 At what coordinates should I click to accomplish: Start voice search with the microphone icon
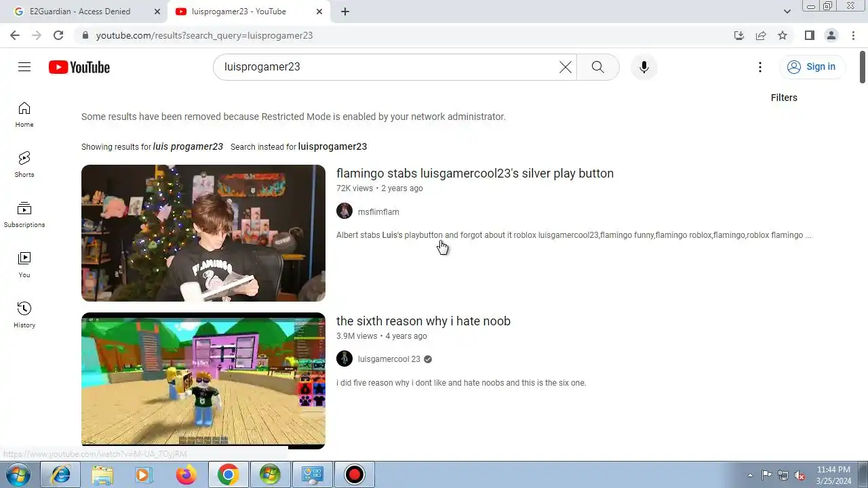644,67
